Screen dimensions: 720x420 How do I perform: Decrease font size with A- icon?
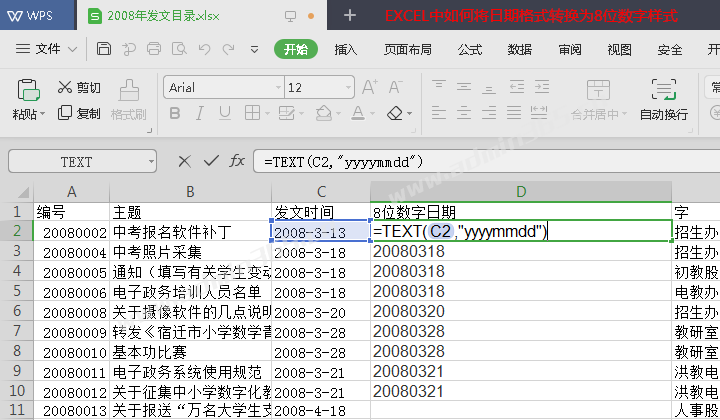pos(395,87)
